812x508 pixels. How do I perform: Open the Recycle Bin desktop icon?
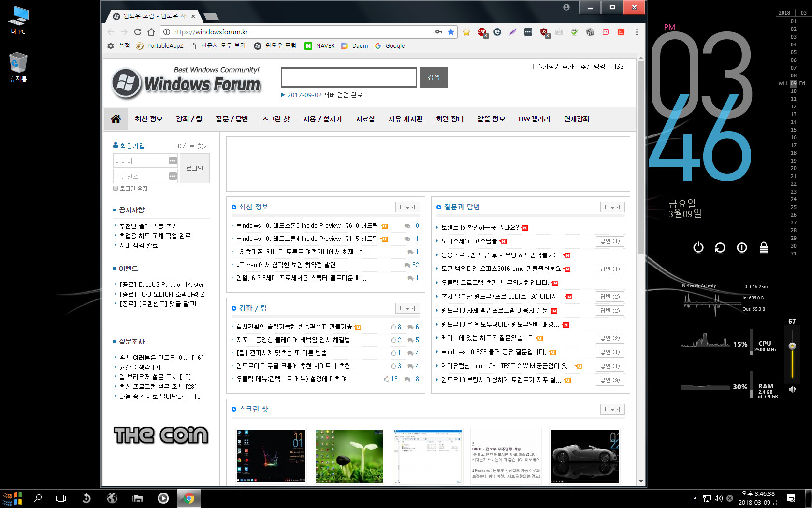coord(18,67)
